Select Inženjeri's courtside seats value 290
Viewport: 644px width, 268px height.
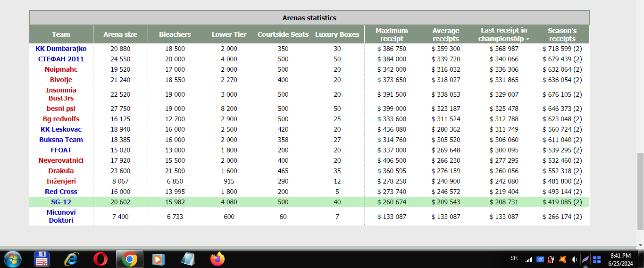point(283,181)
